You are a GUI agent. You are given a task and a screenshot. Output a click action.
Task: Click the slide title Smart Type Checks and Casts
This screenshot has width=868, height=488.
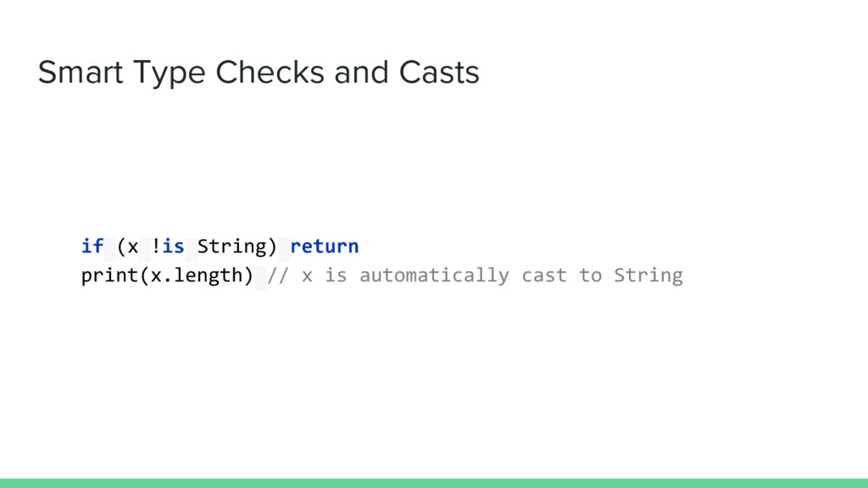(259, 73)
